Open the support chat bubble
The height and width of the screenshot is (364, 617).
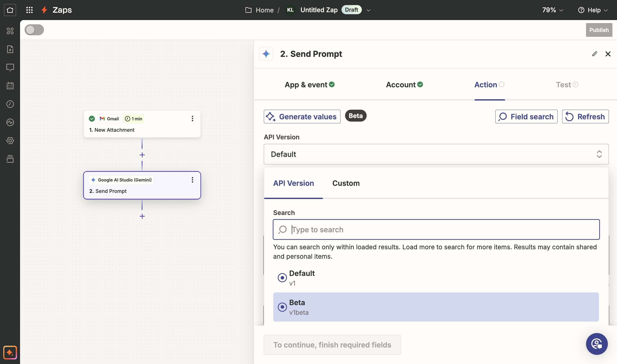click(597, 344)
